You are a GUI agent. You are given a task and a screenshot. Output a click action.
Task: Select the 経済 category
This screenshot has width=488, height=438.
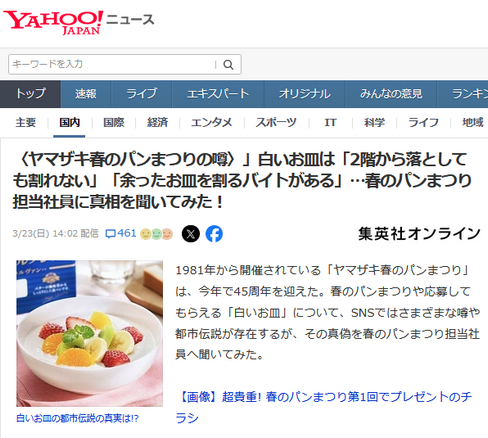(157, 123)
